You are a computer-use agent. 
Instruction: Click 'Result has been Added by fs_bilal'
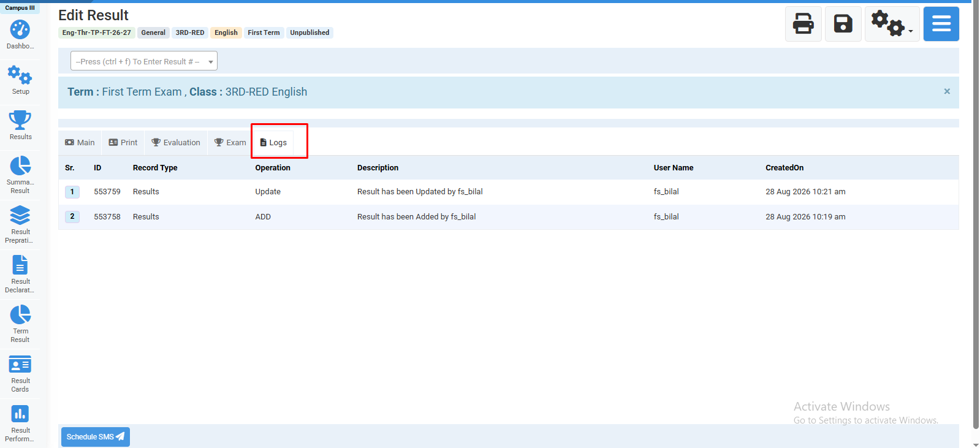point(417,217)
